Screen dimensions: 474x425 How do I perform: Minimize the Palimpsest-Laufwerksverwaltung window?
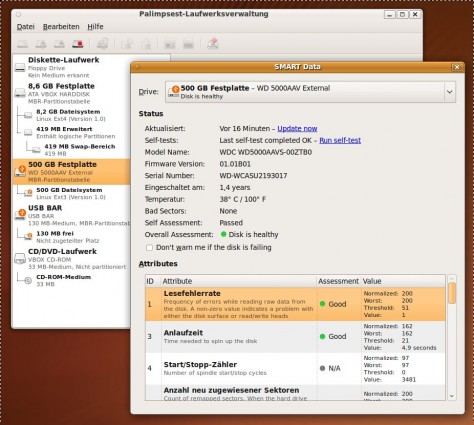[389, 14]
